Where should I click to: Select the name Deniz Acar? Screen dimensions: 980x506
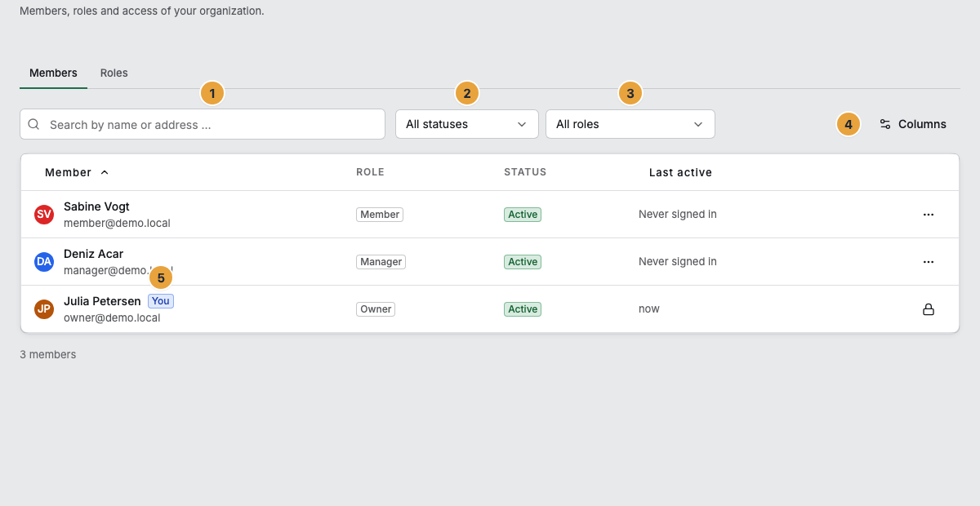93,254
